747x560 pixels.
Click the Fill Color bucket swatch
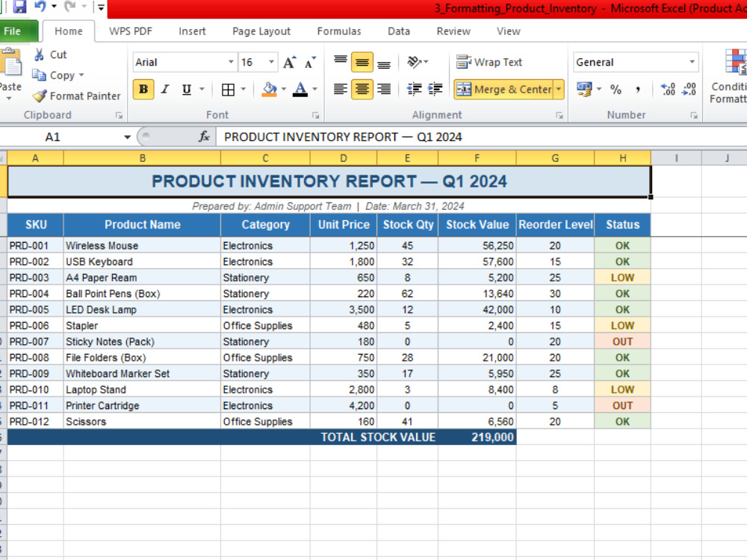pos(270,89)
